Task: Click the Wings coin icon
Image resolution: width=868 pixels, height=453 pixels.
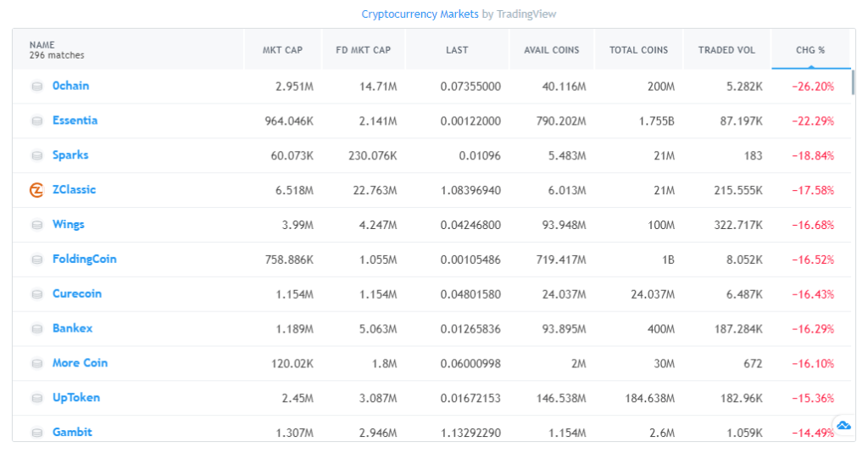Action: coord(36,225)
